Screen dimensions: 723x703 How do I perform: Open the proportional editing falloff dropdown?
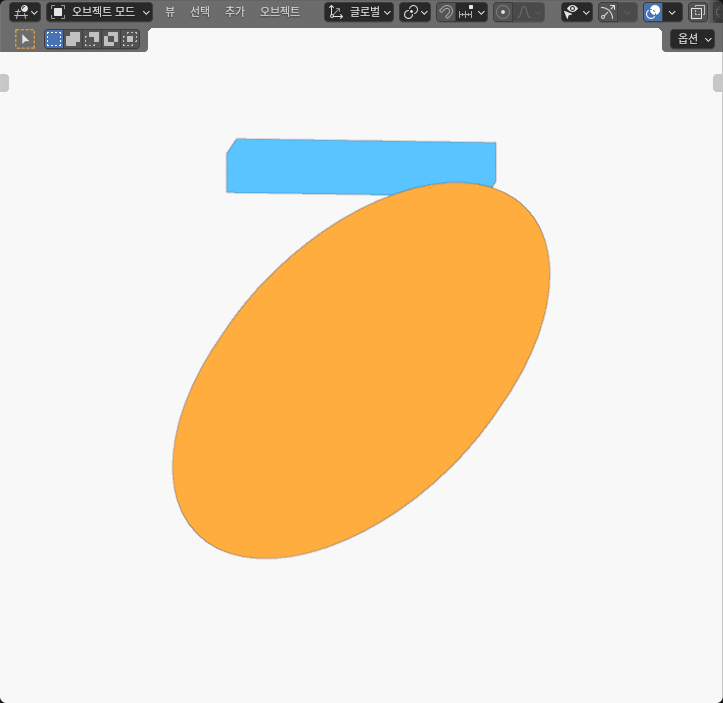(x=528, y=12)
